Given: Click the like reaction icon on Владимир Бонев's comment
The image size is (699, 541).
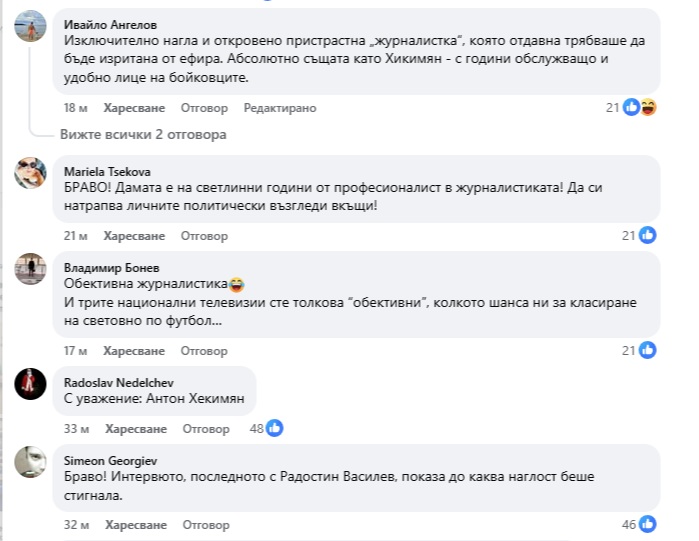Looking at the screenshot, I should 647,350.
